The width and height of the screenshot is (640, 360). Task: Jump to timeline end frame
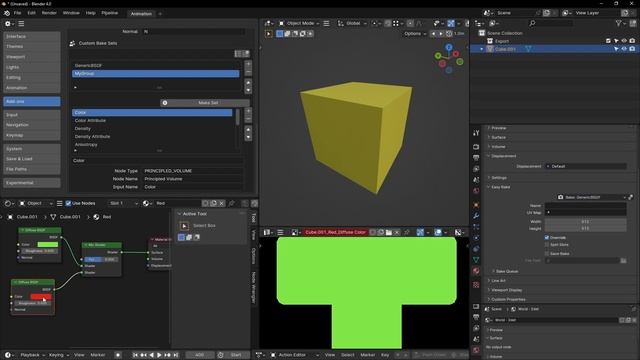176,355
